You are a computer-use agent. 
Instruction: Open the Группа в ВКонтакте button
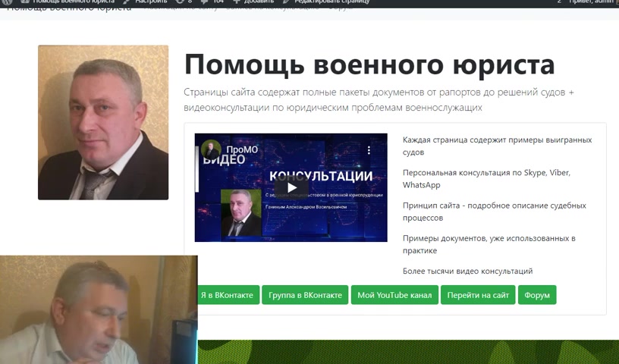coord(305,295)
